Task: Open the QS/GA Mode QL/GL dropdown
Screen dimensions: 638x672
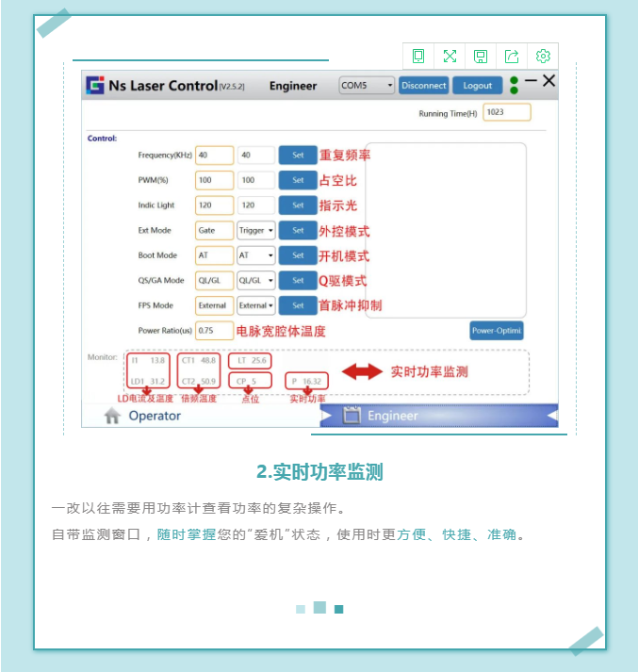Action: [x=255, y=280]
